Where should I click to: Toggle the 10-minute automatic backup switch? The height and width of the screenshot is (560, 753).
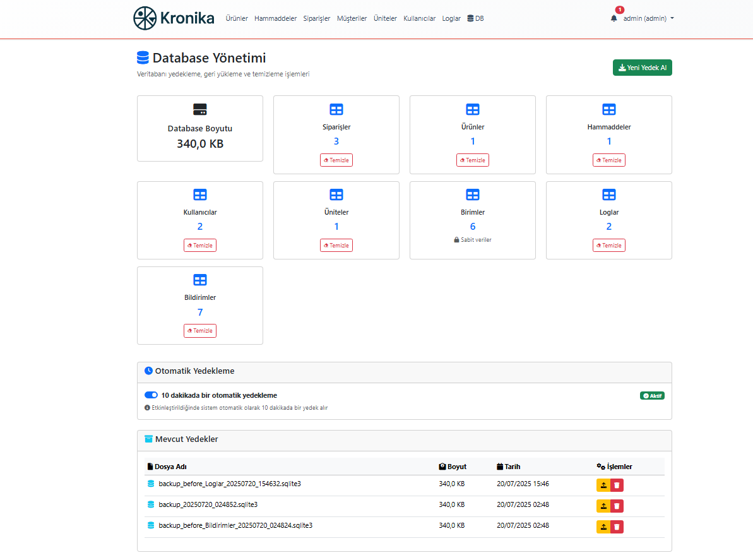point(151,395)
